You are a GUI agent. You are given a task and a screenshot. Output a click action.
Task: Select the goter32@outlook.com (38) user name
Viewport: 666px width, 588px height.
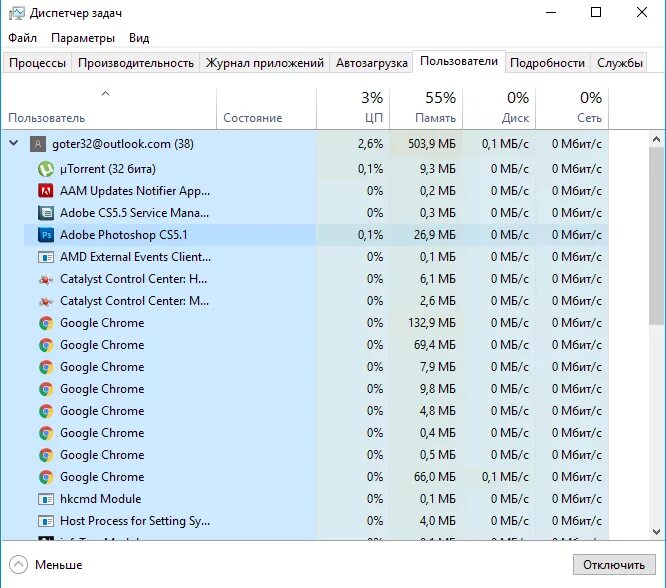point(123,144)
